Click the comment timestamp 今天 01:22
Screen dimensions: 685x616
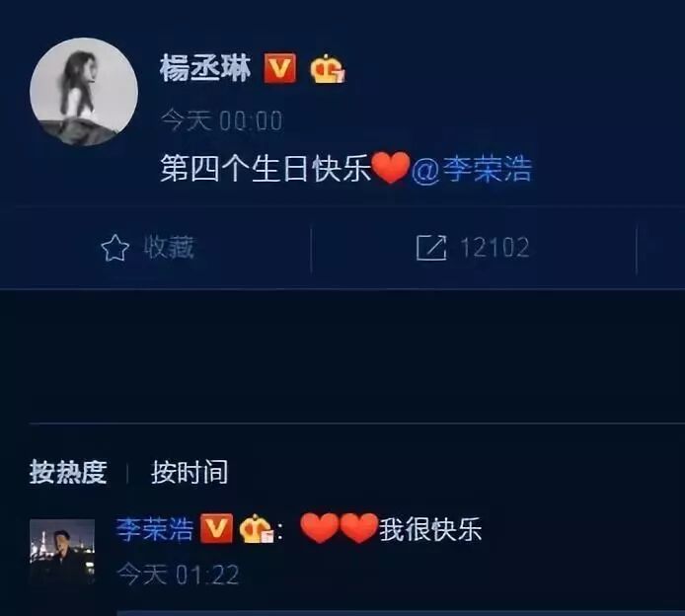coord(178,575)
